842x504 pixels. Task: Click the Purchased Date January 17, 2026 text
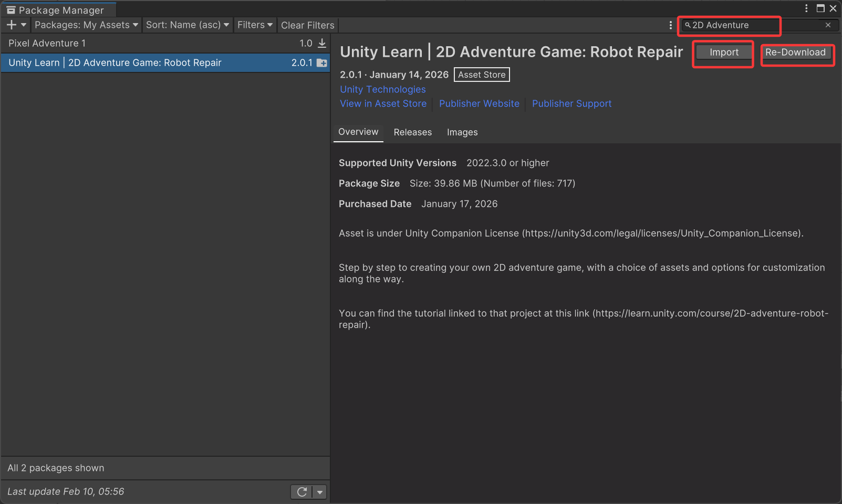(460, 204)
